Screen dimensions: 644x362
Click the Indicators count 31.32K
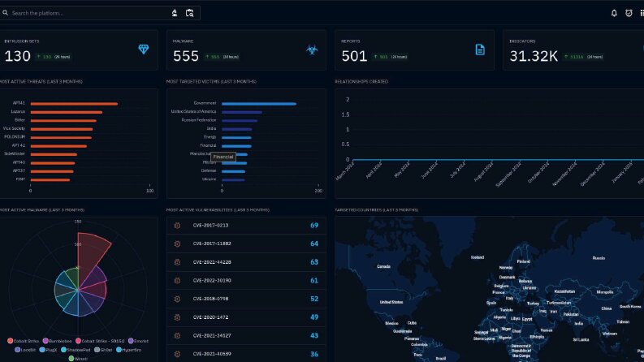[534, 56]
